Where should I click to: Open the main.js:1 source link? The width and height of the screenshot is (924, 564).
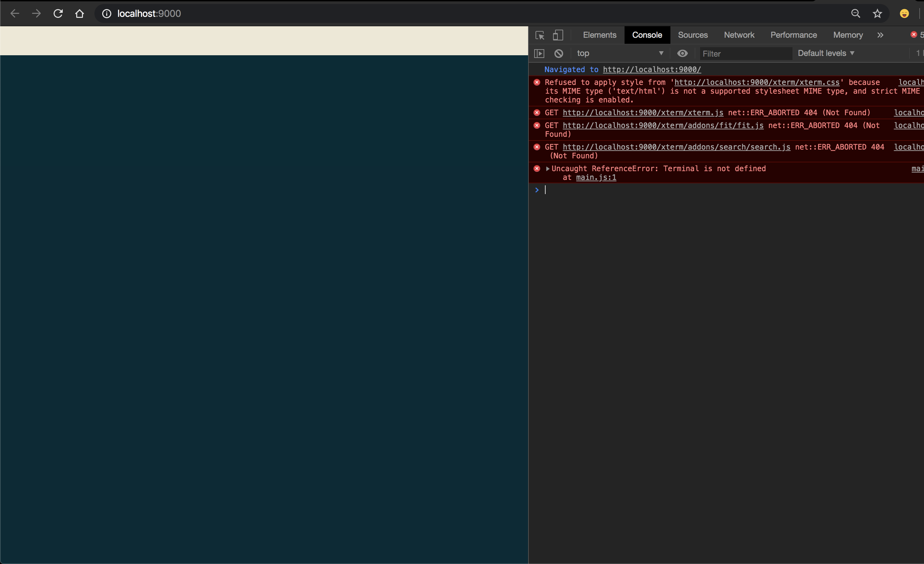click(x=596, y=177)
